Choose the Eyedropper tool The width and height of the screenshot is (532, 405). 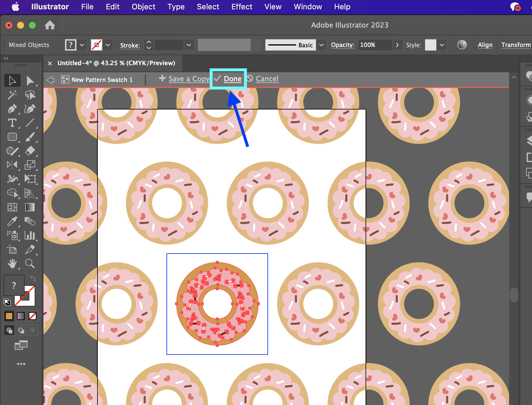point(12,221)
